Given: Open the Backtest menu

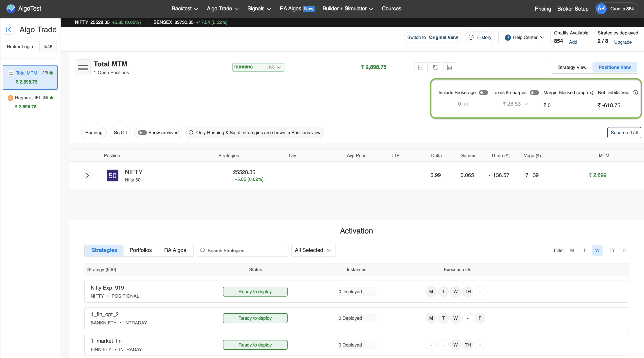Looking at the screenshot, I should point(184,9).
